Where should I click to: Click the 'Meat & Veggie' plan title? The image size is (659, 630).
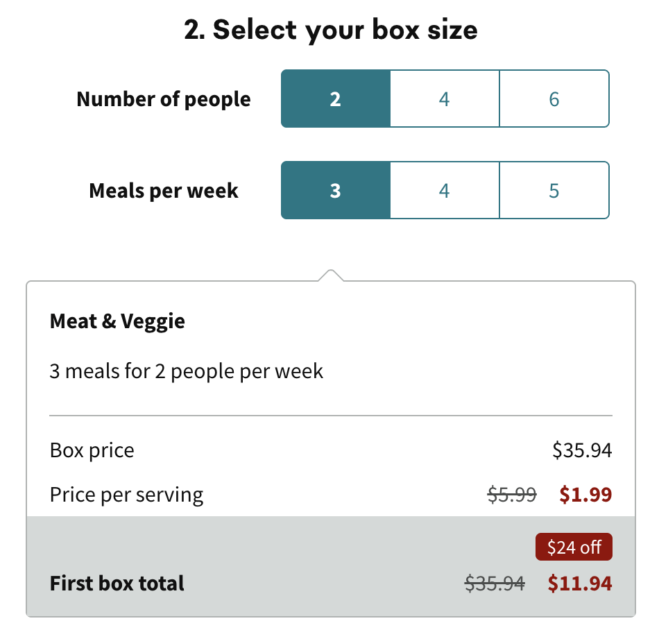(x=117, y=321)
